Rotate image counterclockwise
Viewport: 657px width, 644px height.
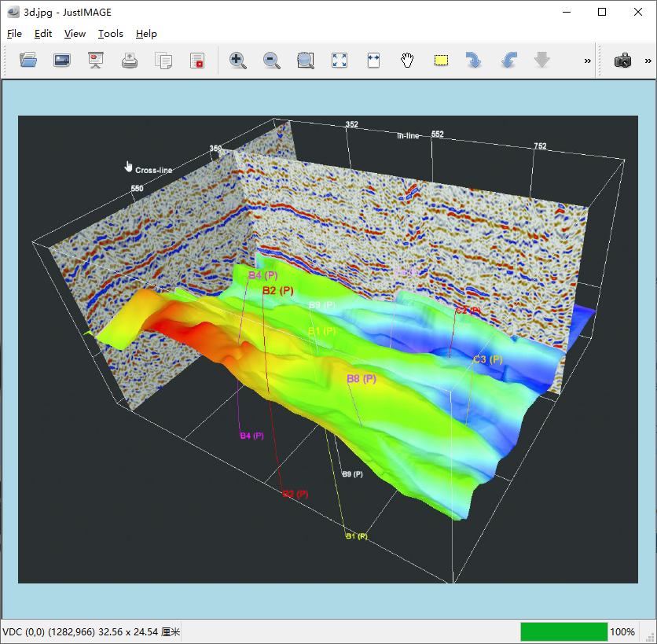(508, 61)
